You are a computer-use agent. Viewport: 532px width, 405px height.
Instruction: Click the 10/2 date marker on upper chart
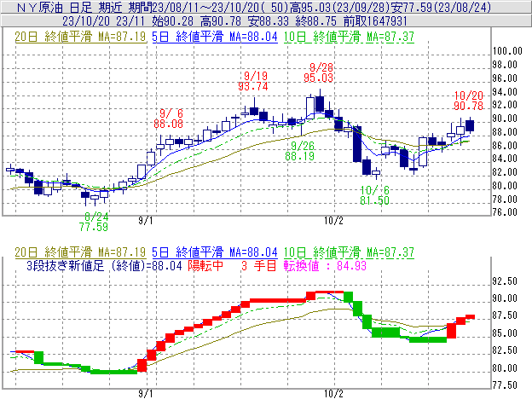333,221
